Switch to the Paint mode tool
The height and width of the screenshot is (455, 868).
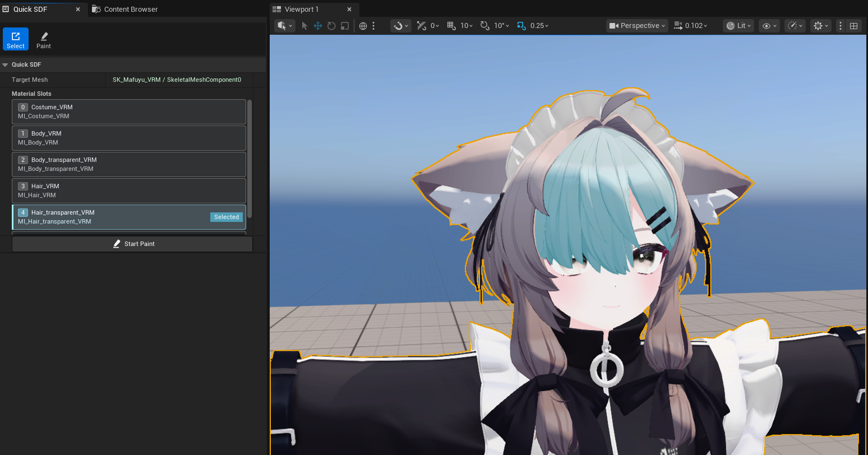click(x=44, y=39)
